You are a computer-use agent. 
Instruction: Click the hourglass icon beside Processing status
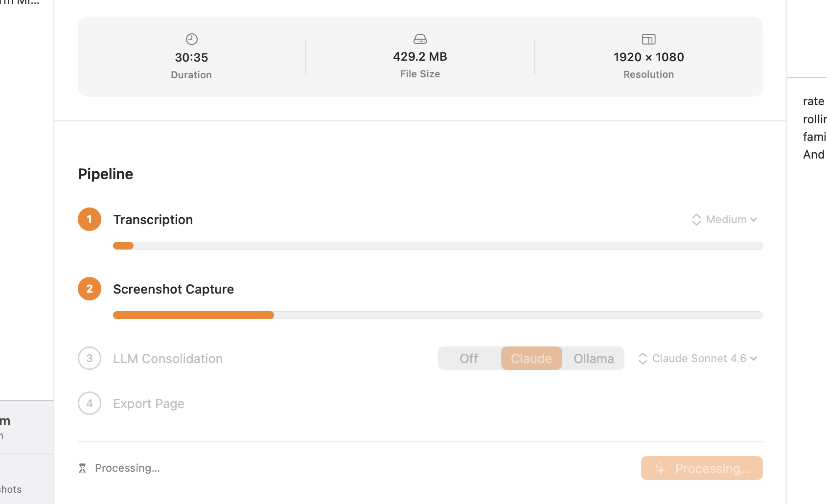82,468
